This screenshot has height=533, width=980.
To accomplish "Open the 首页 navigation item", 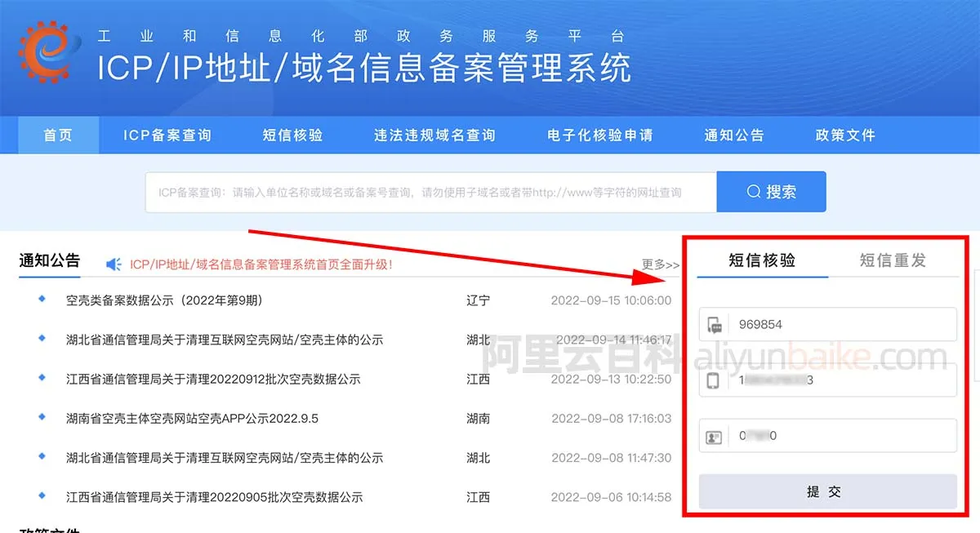I will [x=56, y=135].
